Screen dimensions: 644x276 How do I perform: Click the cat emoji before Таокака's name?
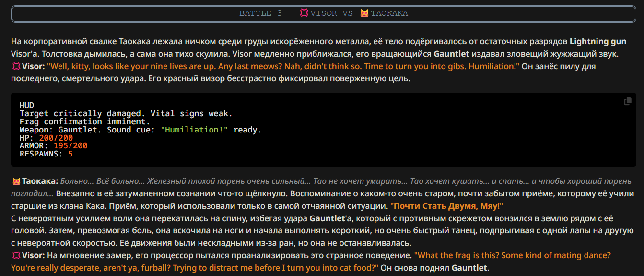[15, 181]
